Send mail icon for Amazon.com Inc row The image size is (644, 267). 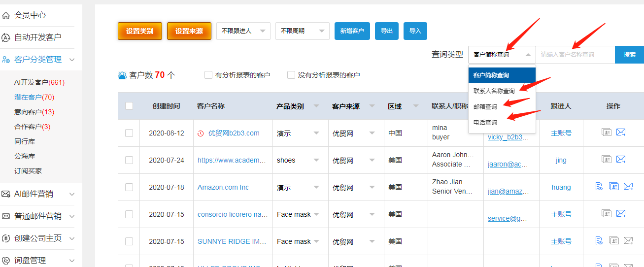[628, 186]
